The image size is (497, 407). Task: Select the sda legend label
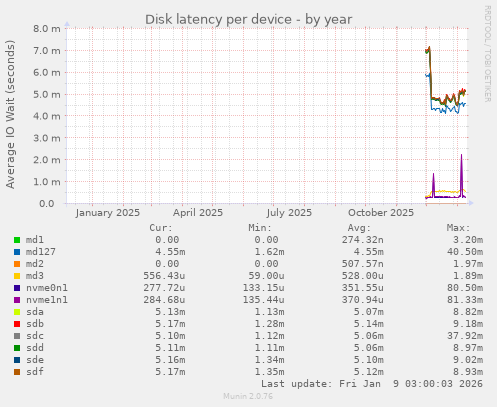(x=35, y=312)
